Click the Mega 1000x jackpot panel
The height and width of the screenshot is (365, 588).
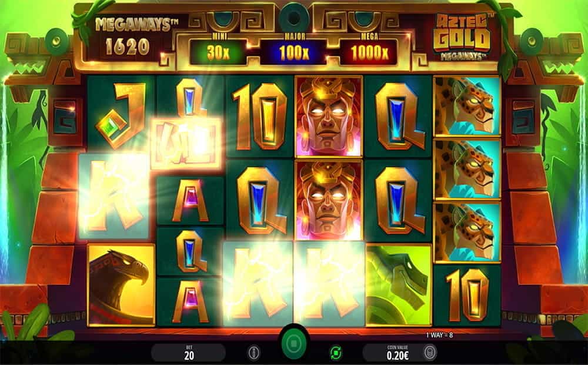tap(369, 51)
